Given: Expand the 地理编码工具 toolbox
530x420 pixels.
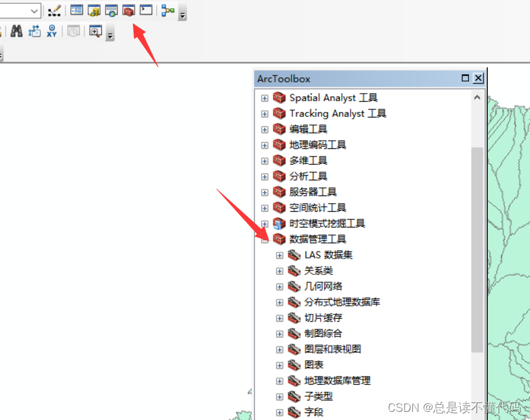Looking at the screenshot, I should click(x=264, y=145).
